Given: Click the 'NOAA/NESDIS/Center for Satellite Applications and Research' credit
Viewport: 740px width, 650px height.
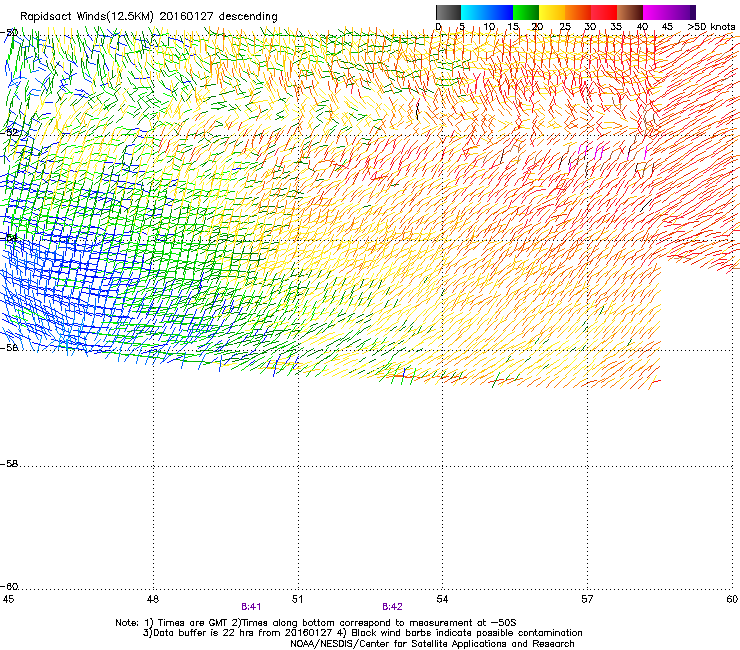Looking at the screenshot, I should 432,644.
